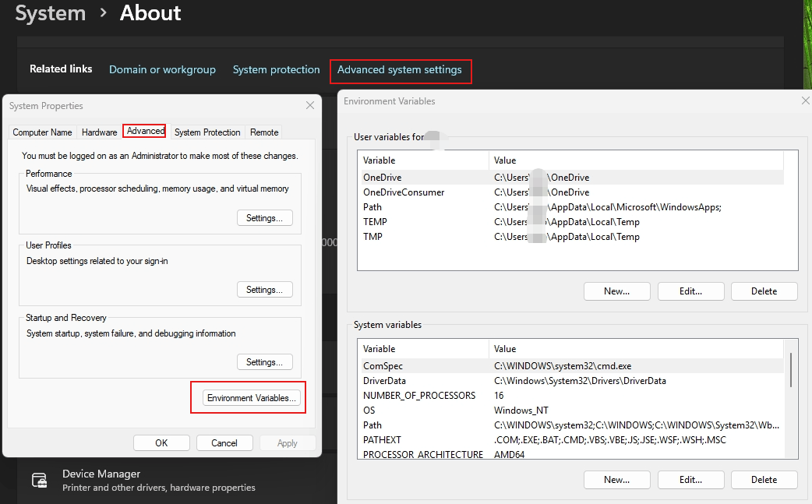
Task: Switch to the Computer Name tab
Action: point(42,132)
